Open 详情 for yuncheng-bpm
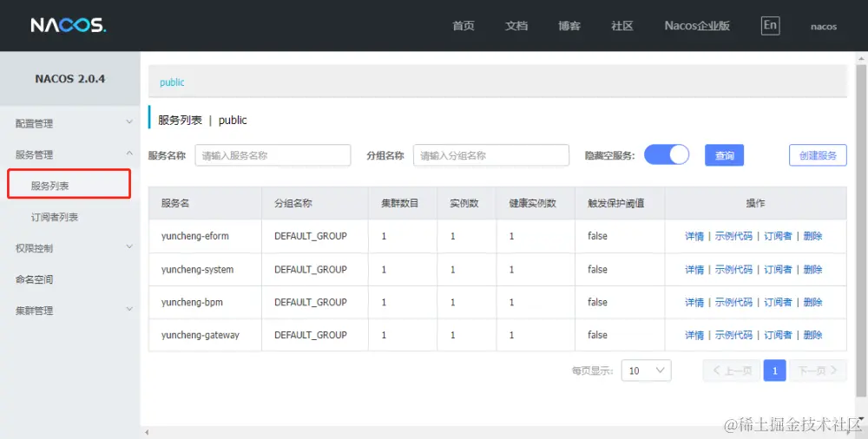This screenshot has width=868, height=439. coord(694,302)
